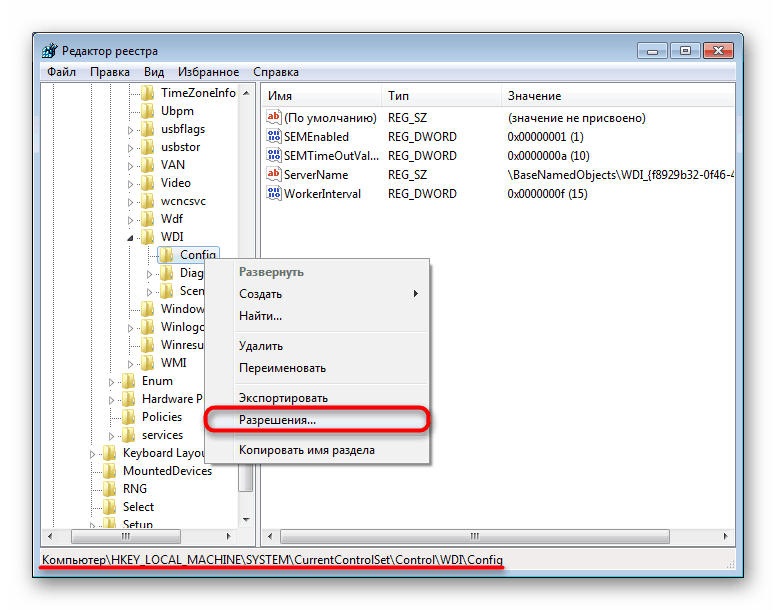Viewport: 776px width, 610px height.
Task: Click the wcncsvc folder icon
Action: [147, 201]
